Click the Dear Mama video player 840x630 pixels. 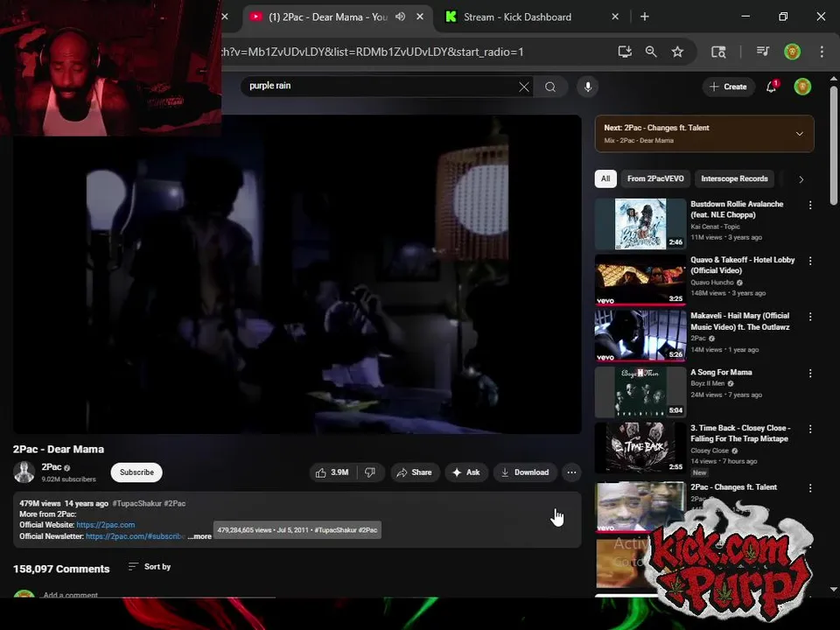297,274
